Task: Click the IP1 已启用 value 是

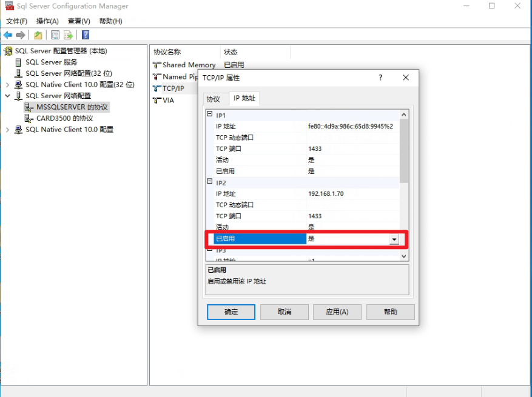Action: point(311,171)
